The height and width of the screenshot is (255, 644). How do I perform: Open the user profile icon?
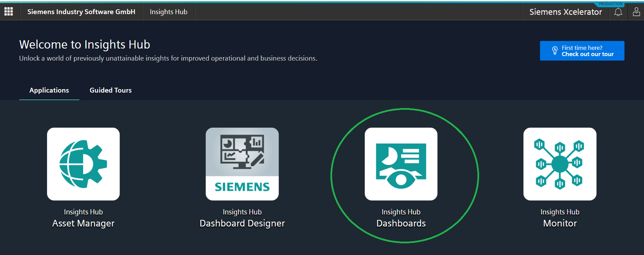pos(636,12)
